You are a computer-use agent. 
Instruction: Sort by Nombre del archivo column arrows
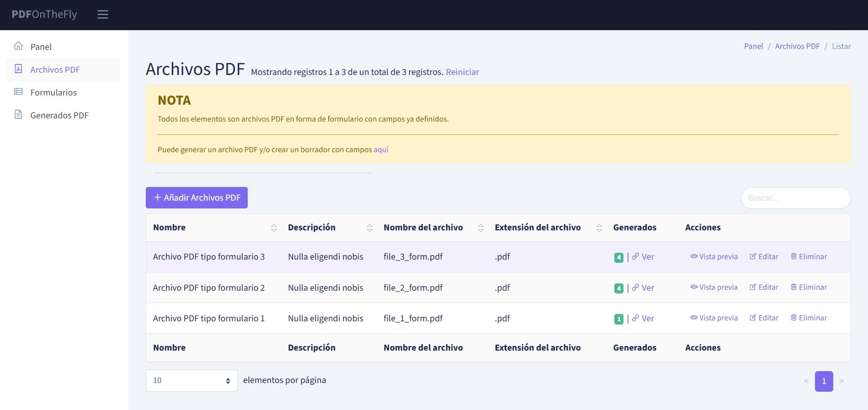pos(481,228)
